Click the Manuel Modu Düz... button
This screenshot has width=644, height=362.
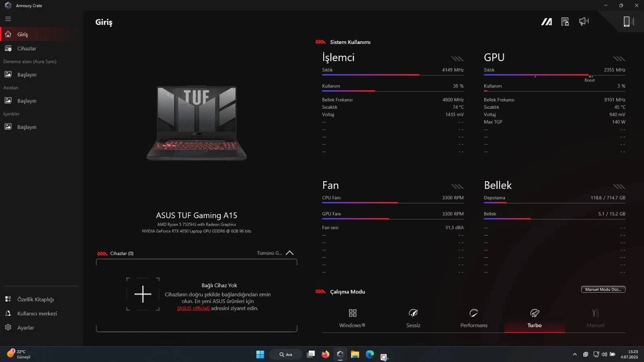click(x=603, y=289)
